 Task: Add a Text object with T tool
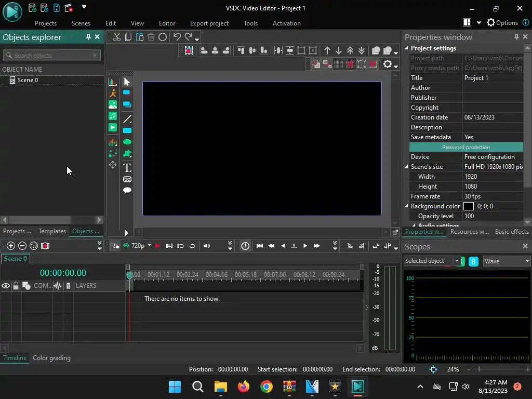pyautogui.click(x=127, y=168)
